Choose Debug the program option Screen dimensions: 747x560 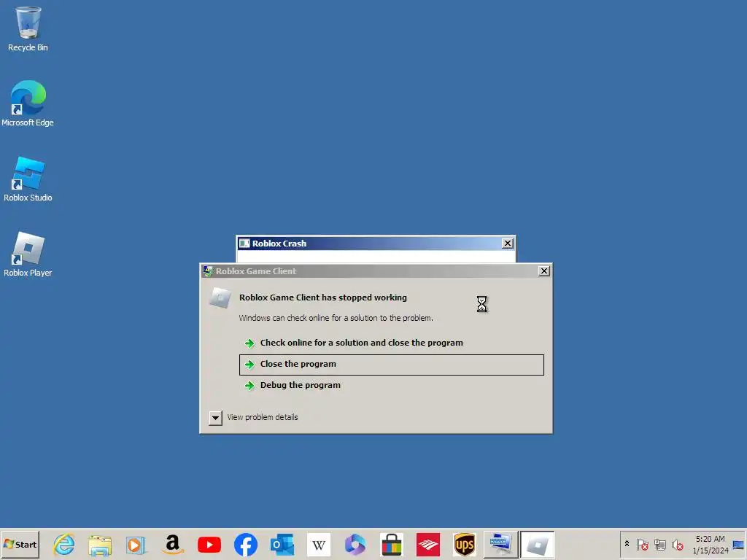click(x=391, y=385)
